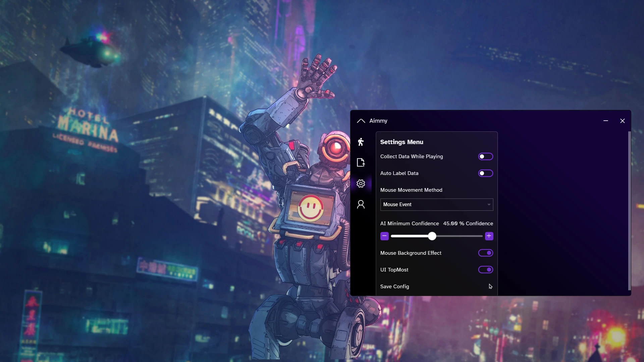Click the Settings Menu heading

point(401,142)
